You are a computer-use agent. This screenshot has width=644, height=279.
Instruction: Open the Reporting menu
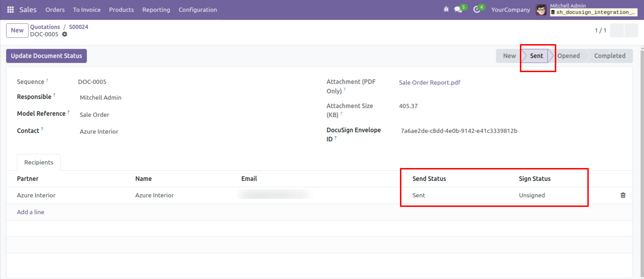pyautogui.click(x=156, y=10)
